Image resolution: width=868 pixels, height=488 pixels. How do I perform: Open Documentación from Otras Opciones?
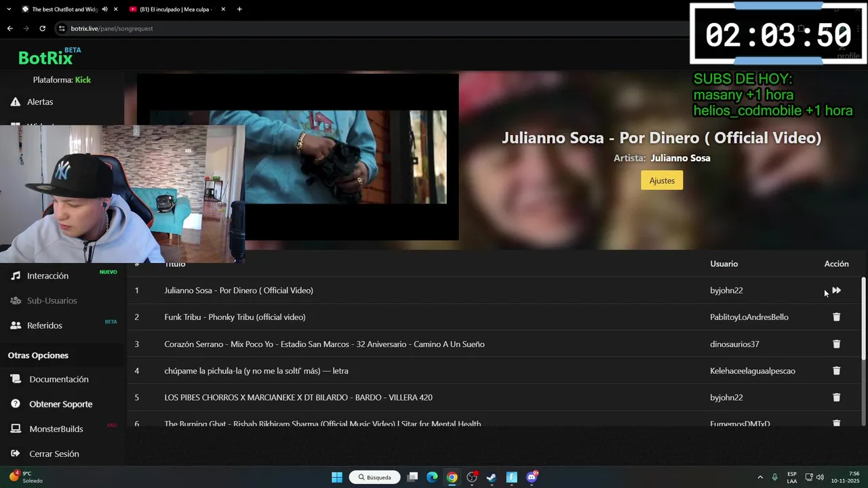58,379
